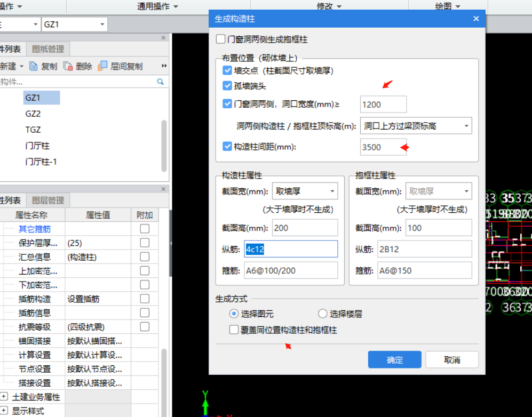Check 覆盖同位置构造柱和抱框柱 checkbox

(234, 330)
